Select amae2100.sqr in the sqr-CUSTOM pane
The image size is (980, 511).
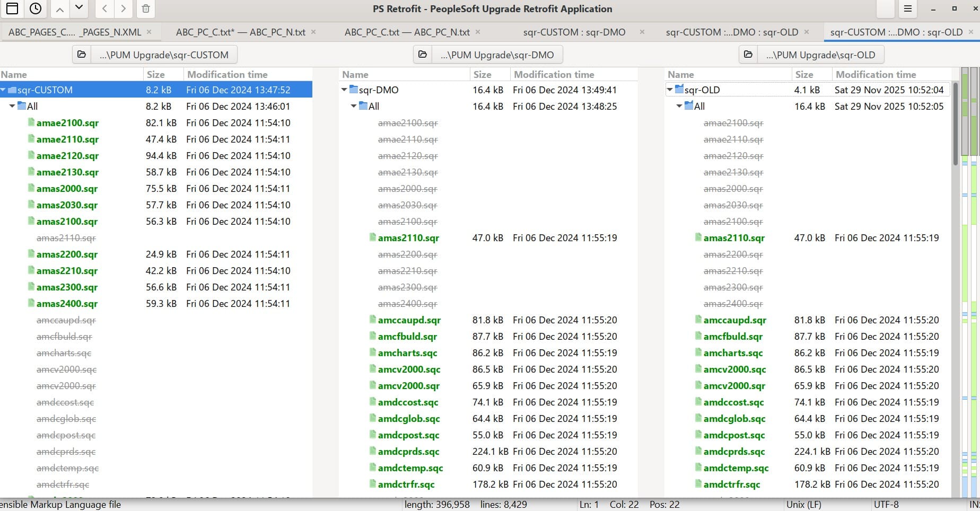[x=67, y=123]
